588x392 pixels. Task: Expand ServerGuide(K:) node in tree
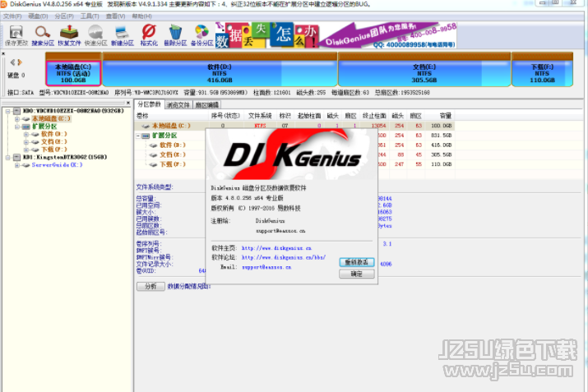click(x=17, y=165)
